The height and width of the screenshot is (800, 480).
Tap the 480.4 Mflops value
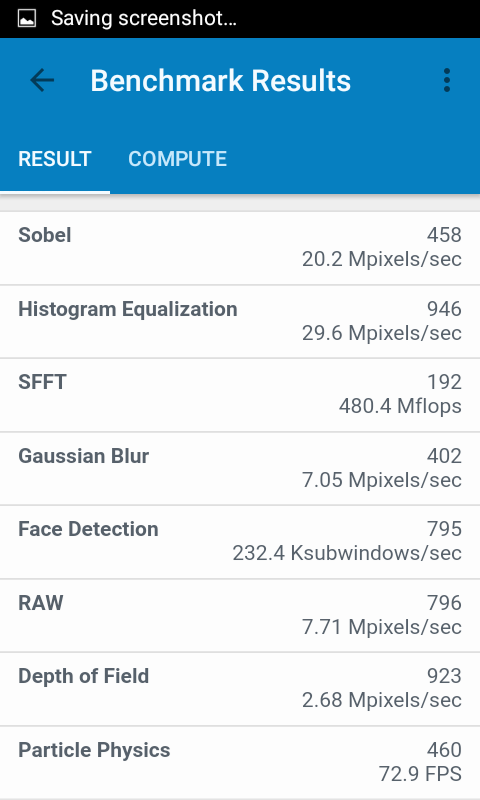400,407
